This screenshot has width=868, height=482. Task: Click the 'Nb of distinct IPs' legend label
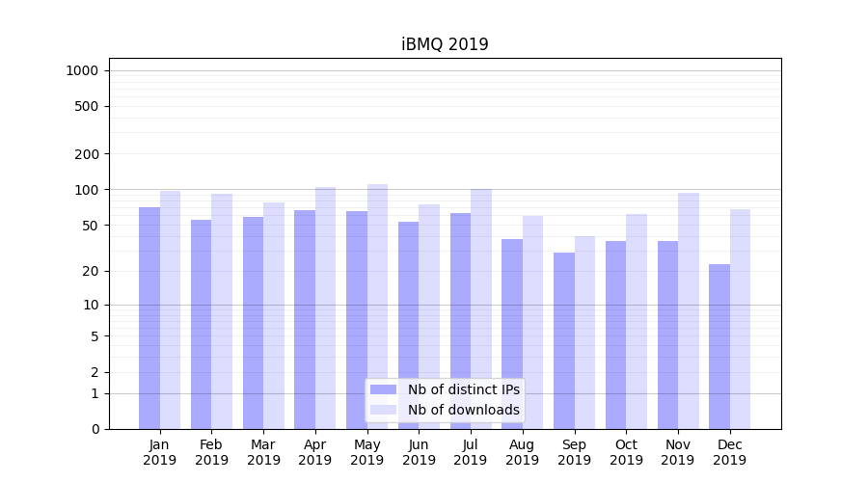click(x=463, y=389)
